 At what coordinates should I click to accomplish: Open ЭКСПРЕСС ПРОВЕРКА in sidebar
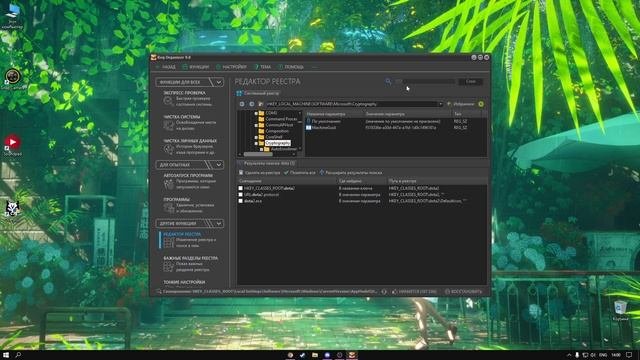coord(190,99)
